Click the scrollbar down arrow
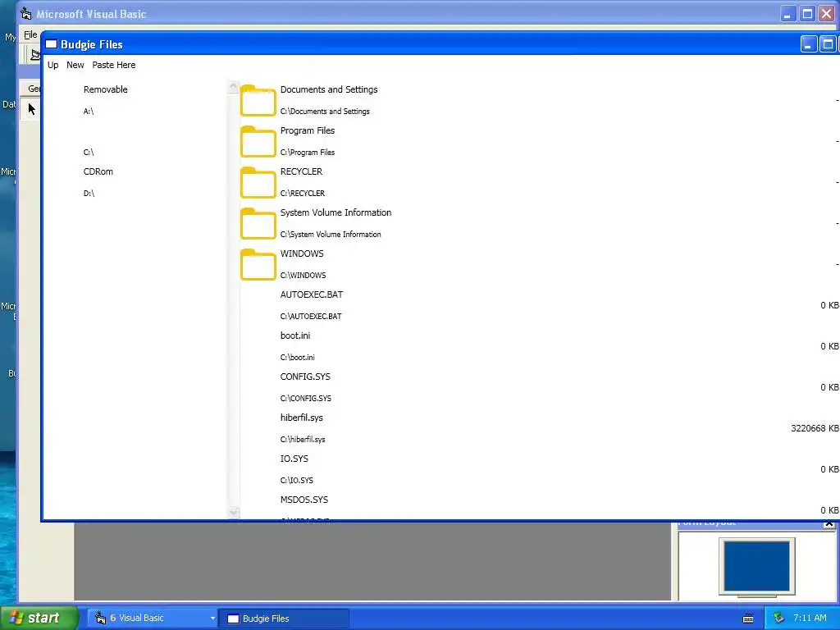 point(233,512)
